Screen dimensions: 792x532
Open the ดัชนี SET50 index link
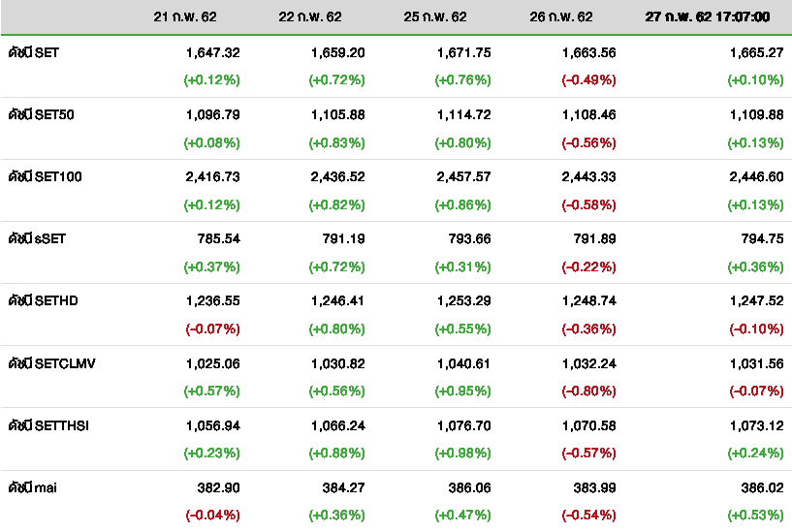click(x=42, y=114)
